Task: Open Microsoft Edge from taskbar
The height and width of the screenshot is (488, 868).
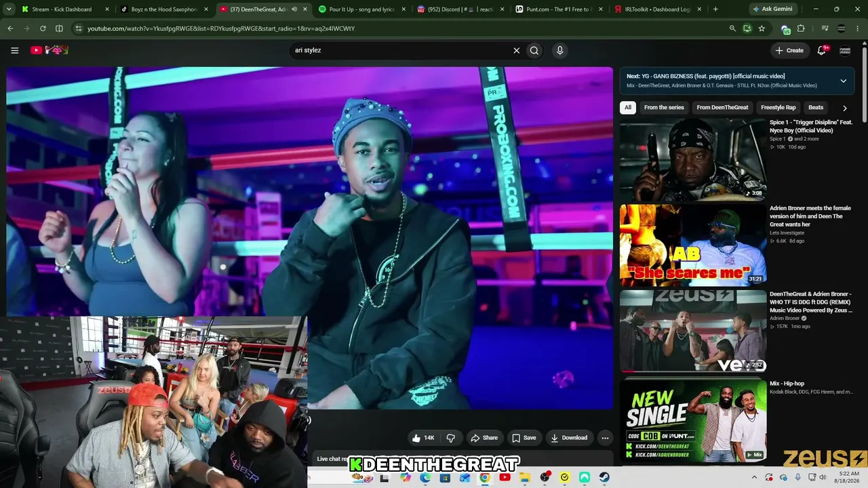Action: pos(425,478)
